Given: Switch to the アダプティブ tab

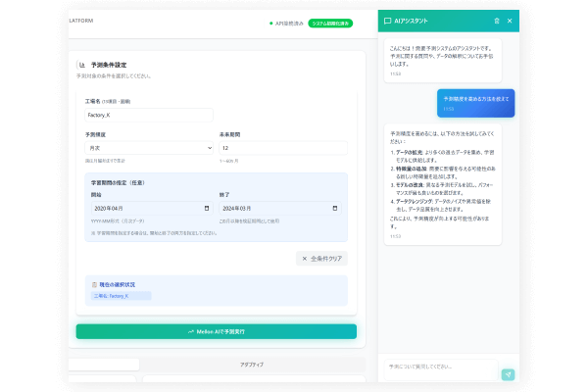Looking at the screenshot, I should (252, 364).
